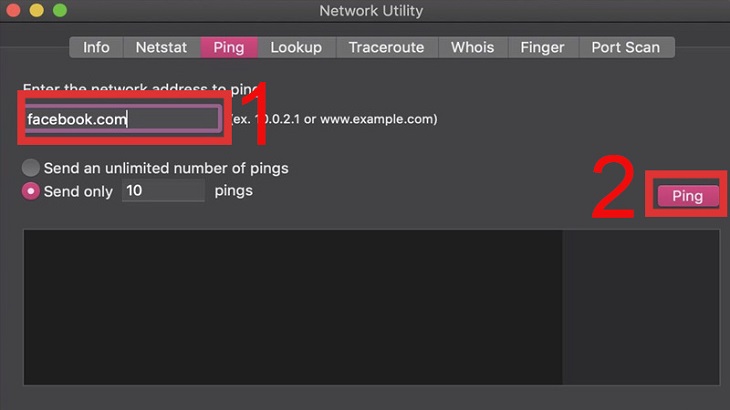Switch to the Info tab

96,47
